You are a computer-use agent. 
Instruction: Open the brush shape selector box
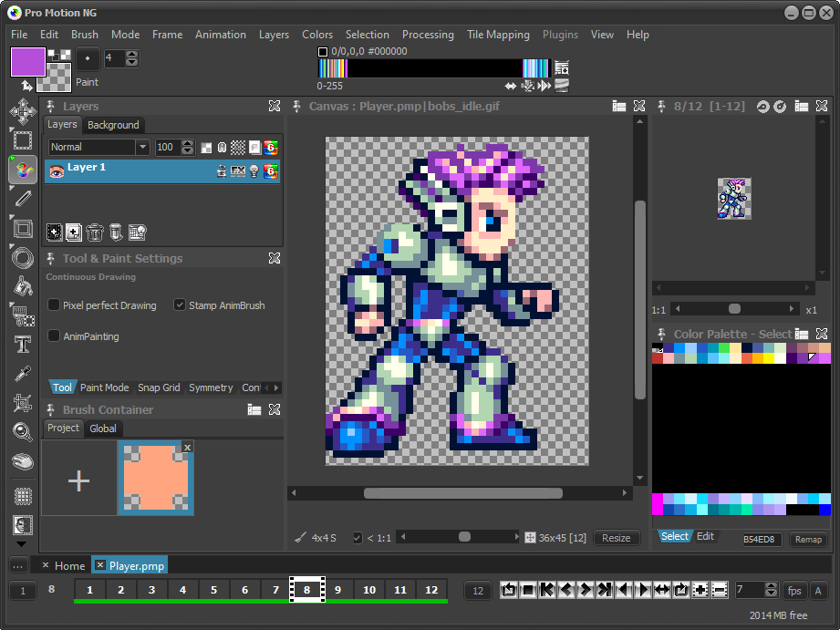point(88,58)
